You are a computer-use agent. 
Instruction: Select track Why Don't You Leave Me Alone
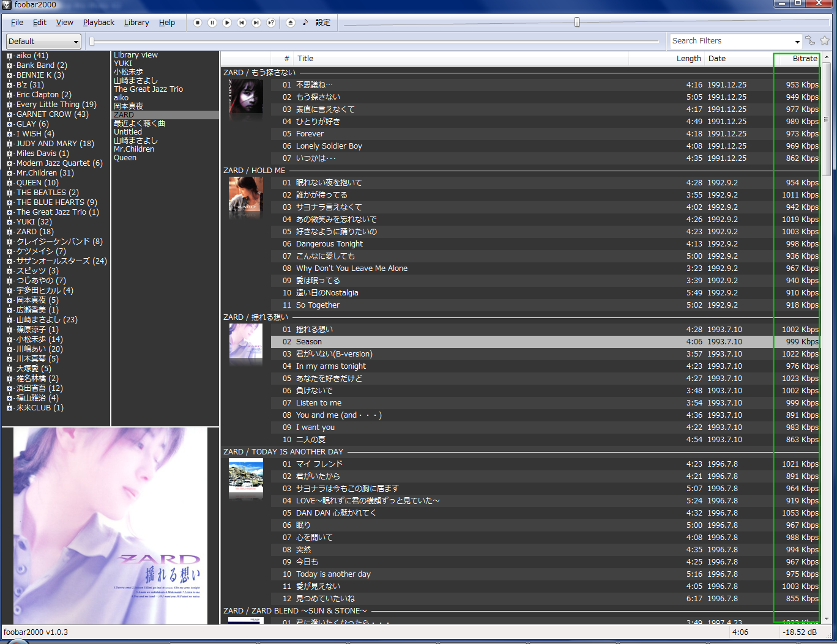[545, 268]
